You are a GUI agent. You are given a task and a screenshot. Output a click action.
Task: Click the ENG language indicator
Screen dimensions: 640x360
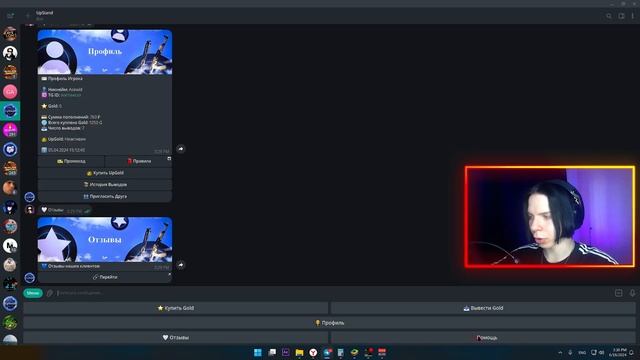coord(582,352)
